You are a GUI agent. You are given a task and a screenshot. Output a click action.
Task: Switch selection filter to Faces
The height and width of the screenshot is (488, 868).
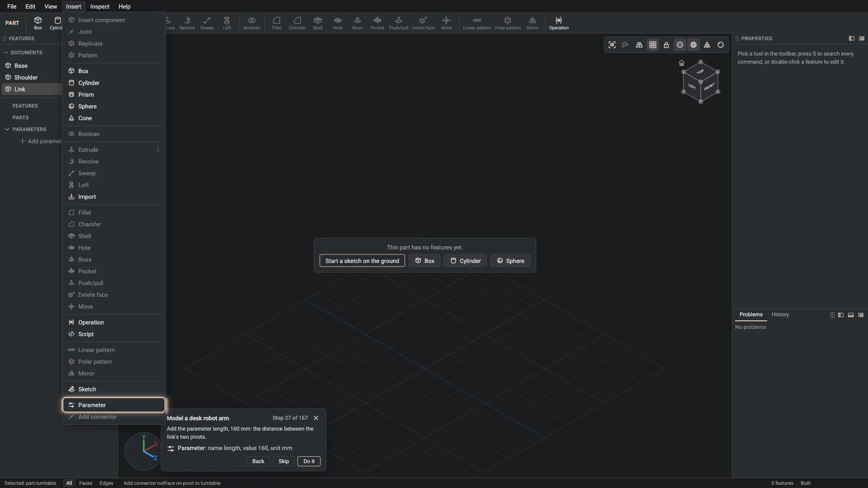pyautogui.click(x=85, y=483)
